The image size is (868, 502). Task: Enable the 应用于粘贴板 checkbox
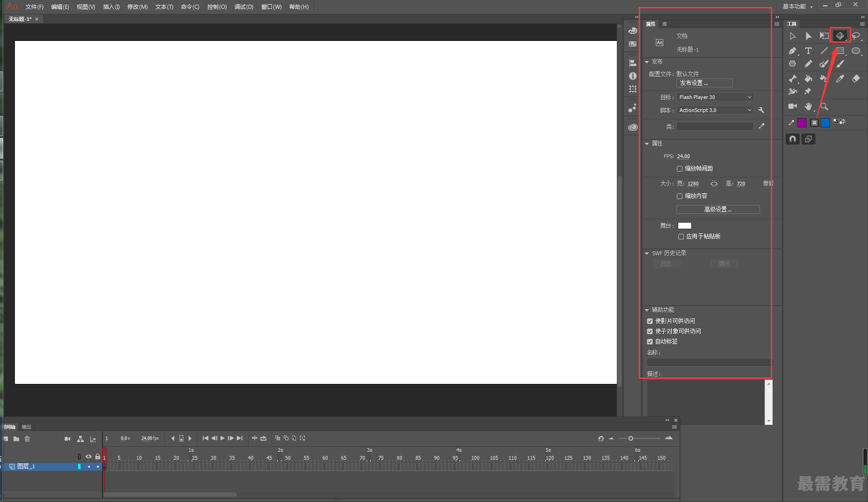681,237
